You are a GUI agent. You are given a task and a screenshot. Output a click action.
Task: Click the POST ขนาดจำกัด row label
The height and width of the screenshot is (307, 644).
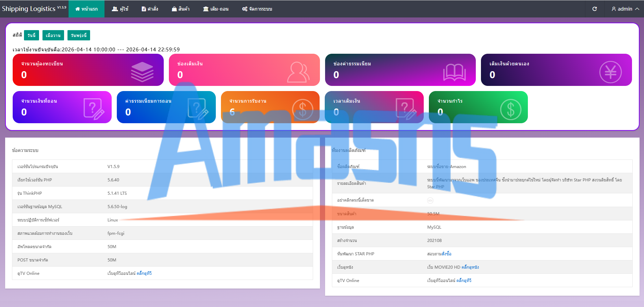(33, 260)
